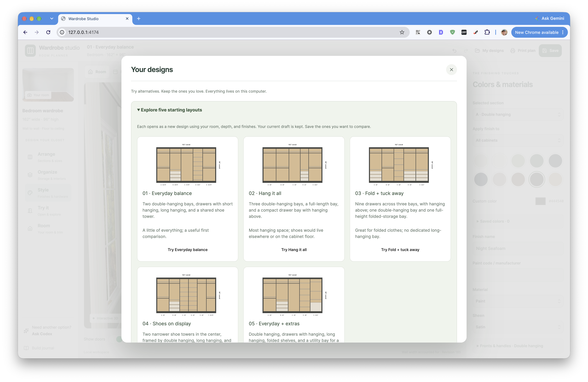
Task: Open the Selected section dropdown
Action: [x=518, y=115]
